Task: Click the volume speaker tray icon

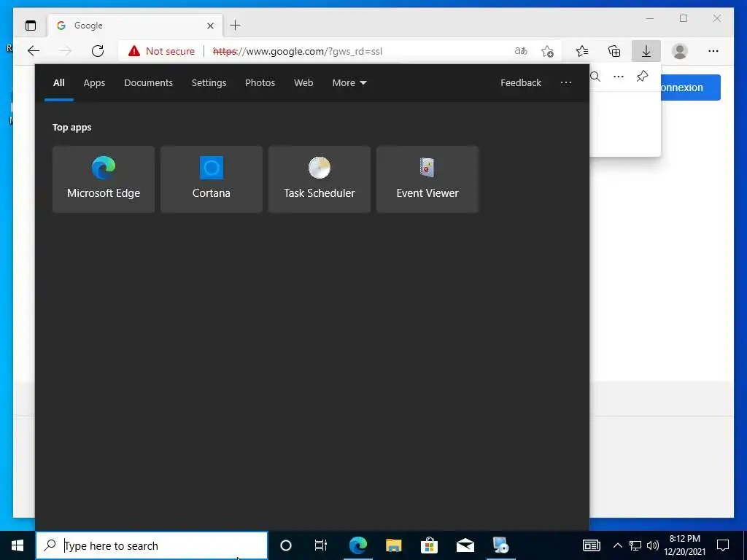Action: (652, 545)
